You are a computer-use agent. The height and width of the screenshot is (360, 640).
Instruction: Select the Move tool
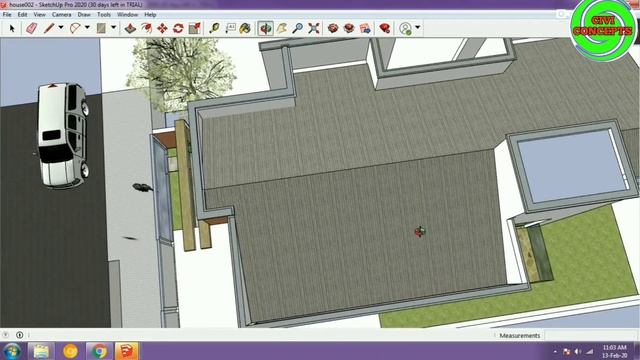(162, 28)
